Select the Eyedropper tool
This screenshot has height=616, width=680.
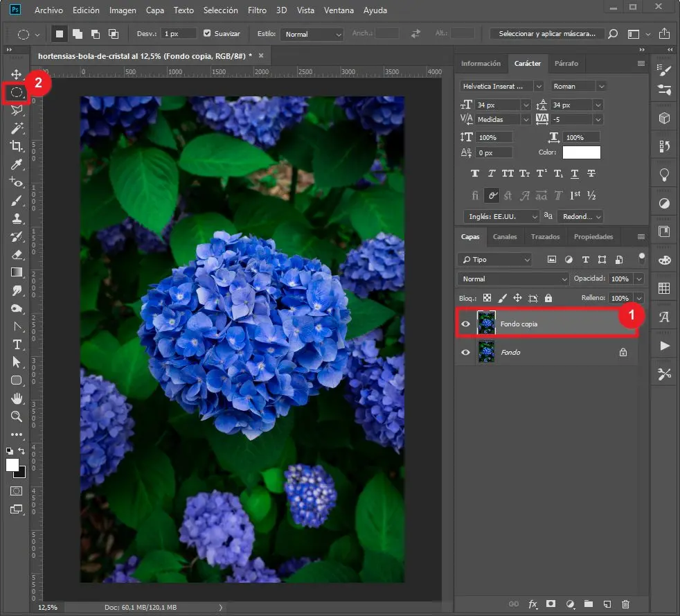click(17, 164)
